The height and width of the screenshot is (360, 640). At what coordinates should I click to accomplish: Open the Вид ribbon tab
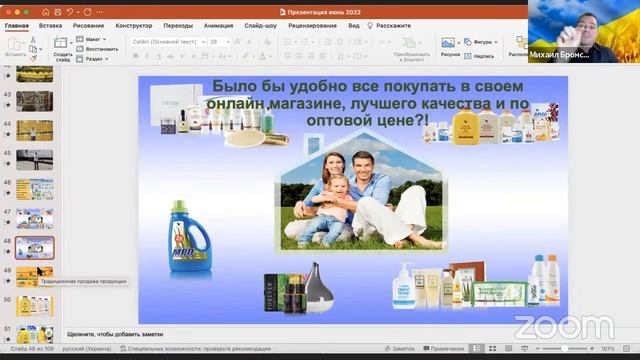354,25
